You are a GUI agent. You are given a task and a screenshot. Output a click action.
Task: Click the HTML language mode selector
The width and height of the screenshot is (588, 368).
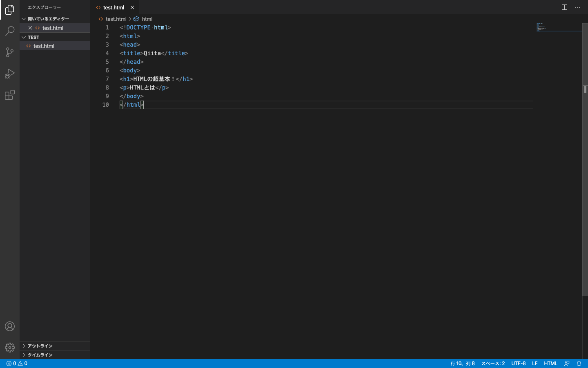[x=550, y=364]
